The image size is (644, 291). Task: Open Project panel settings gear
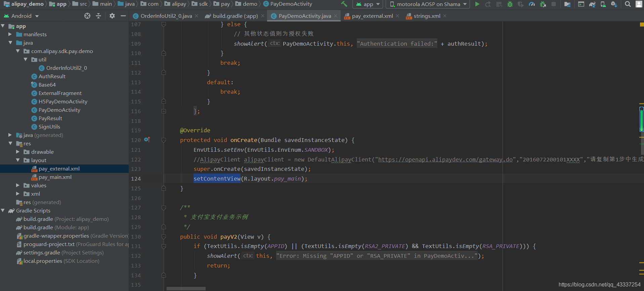(x=112, y=16)
